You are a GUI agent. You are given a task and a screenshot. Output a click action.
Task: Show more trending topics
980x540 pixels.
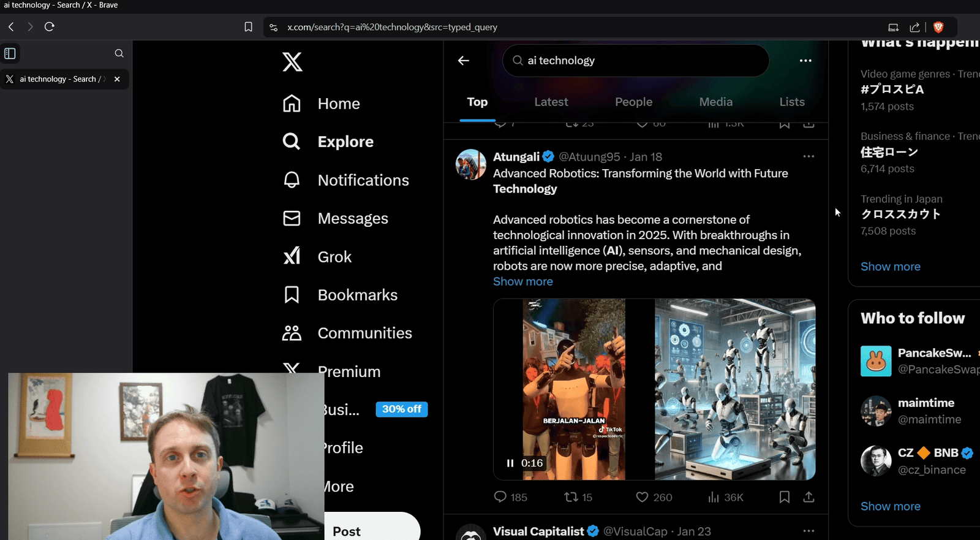(890, 267)
